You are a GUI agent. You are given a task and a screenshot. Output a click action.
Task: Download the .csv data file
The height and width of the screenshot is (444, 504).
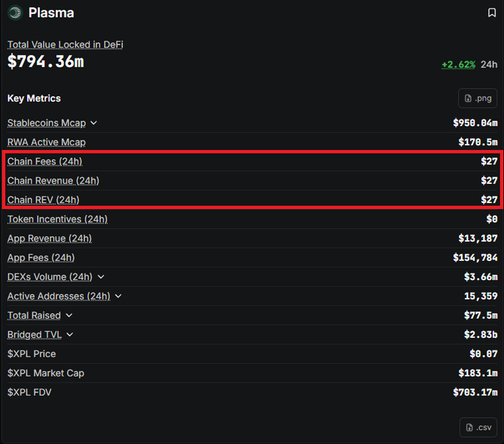(478, 427)
